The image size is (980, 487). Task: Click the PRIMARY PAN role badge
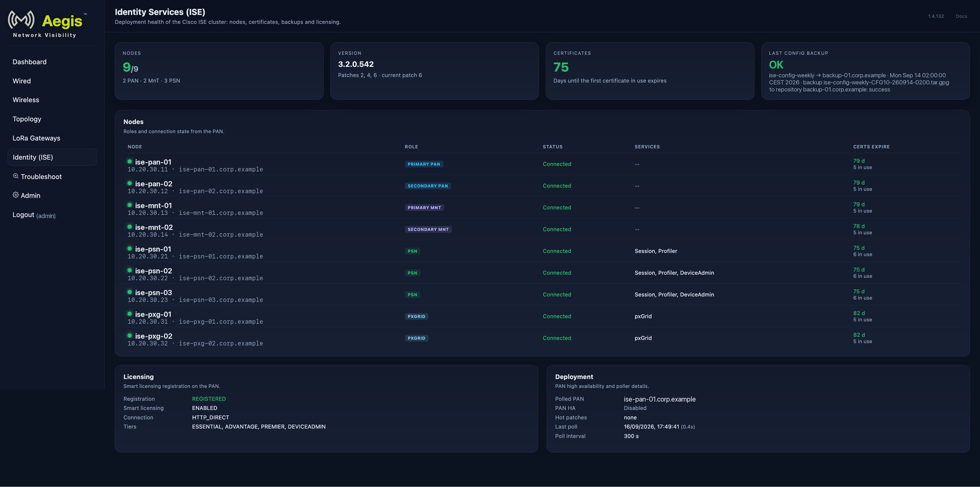(x=424, y=164)
